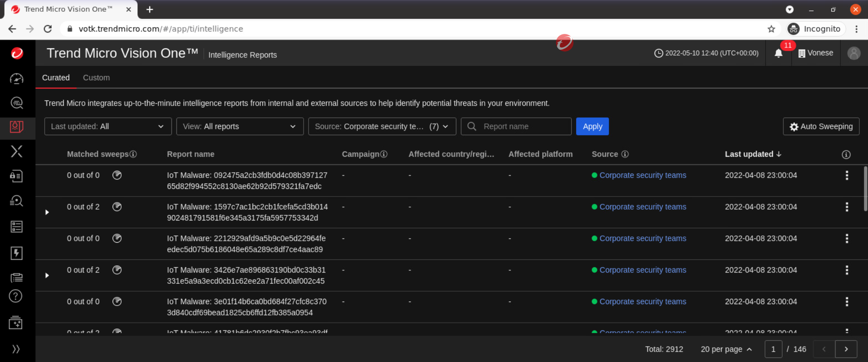Select the Curated tab
The width and height of the screenshot is (868, 362).
coord(56,78)
